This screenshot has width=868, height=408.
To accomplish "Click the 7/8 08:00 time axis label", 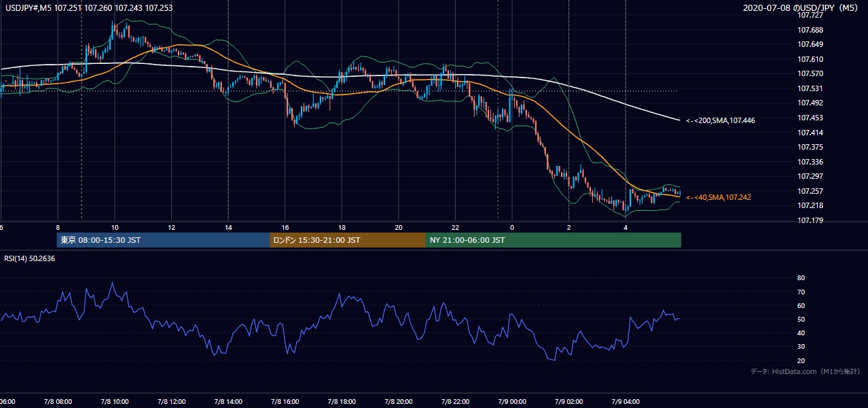I will click(57, 401).
